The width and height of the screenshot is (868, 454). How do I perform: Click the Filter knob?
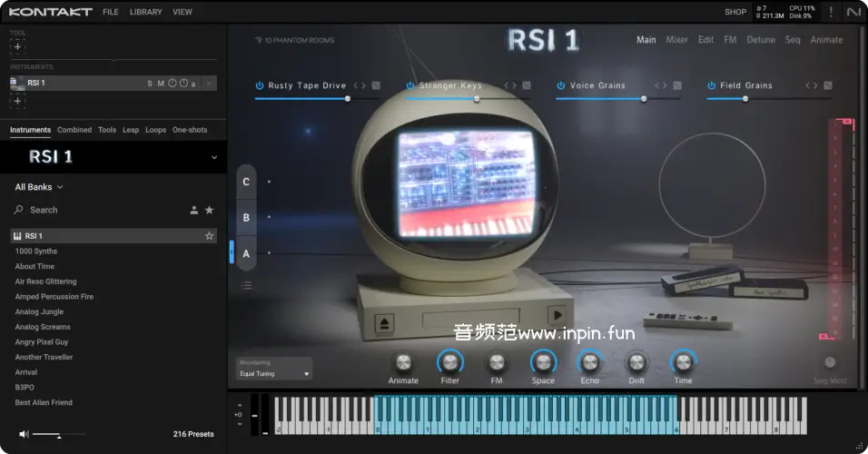point(450,362)
